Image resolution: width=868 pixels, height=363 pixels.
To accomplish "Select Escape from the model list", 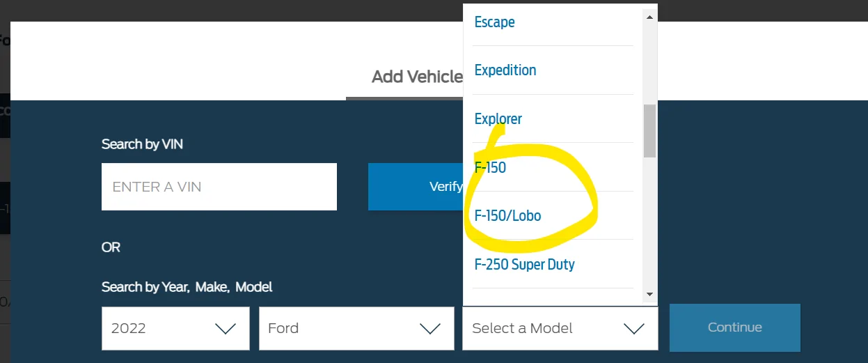I will pos(495,22).
